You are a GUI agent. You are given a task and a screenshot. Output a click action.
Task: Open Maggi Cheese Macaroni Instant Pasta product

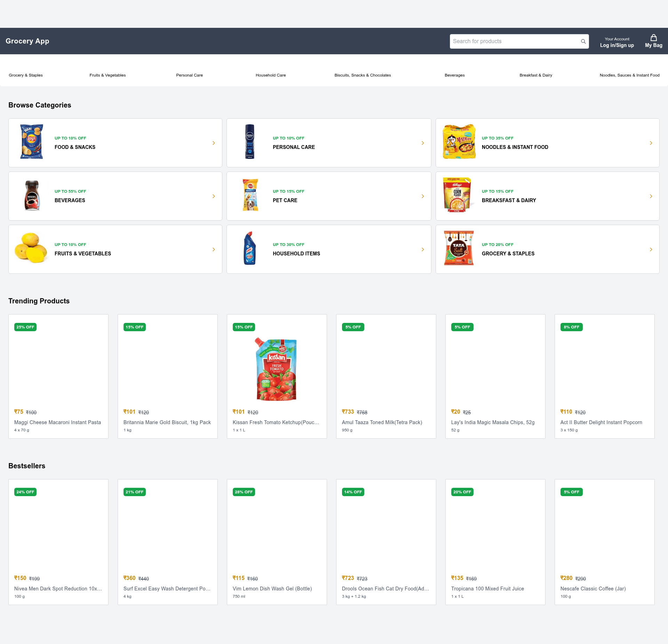[x=58, y=422]
